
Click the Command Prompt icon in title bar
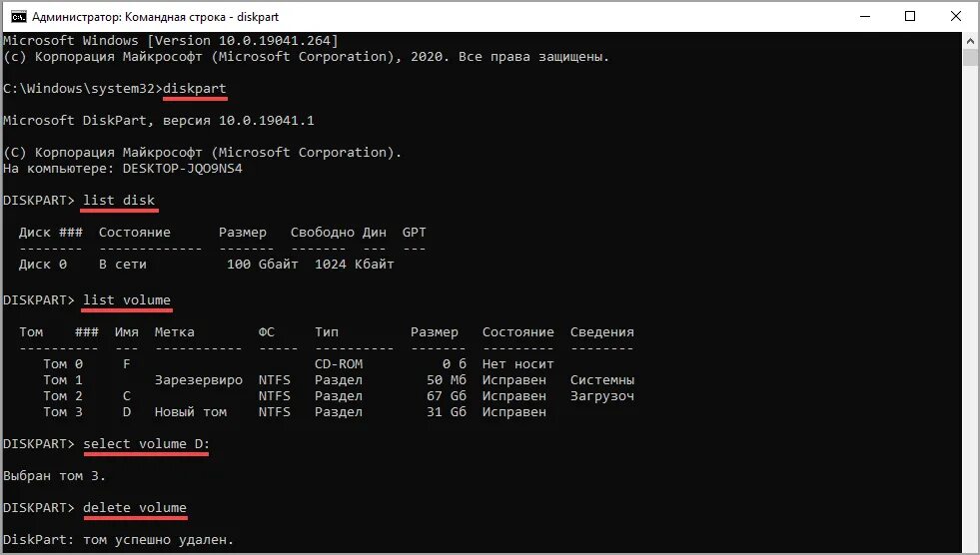(19, 16)
